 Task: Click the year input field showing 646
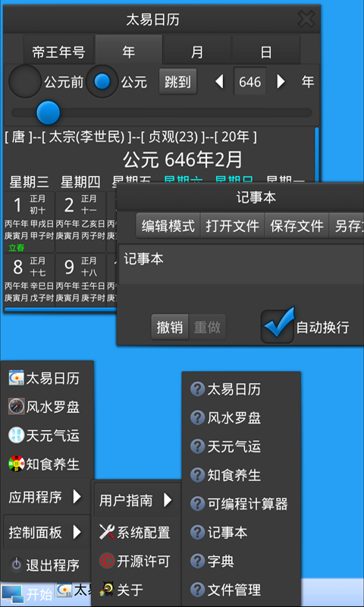250,82
